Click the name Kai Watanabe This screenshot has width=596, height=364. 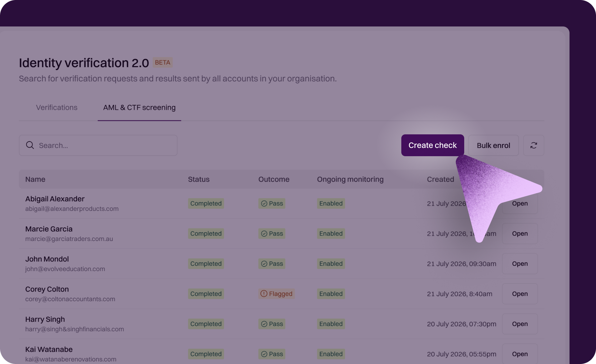click(x=49, y=349)
